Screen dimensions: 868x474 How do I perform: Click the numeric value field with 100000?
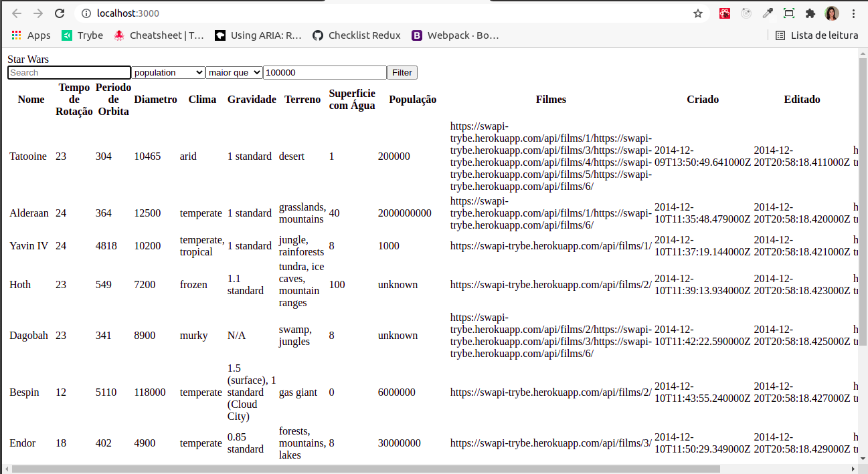click(325, 72)
